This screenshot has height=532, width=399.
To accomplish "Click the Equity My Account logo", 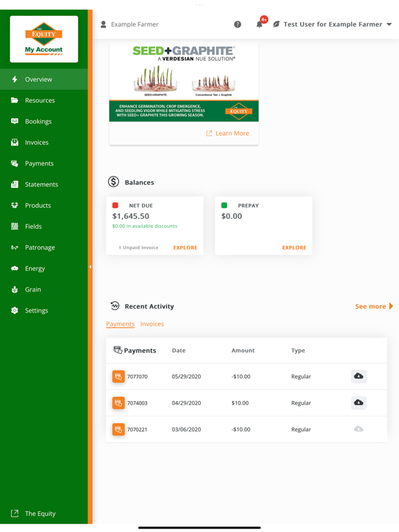I will click(44, 39).
